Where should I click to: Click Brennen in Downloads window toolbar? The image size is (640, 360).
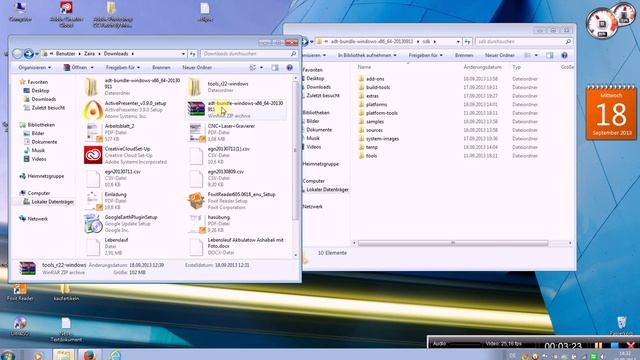coord(161,67)
